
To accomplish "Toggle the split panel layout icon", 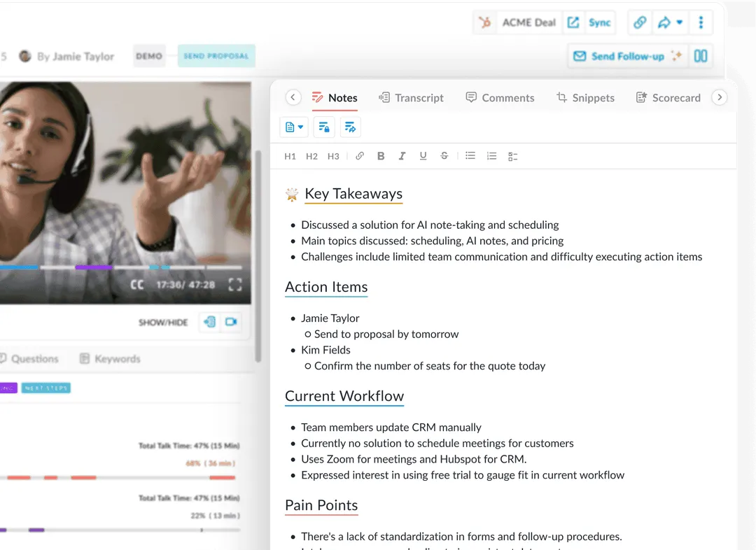I will (701, 56).
